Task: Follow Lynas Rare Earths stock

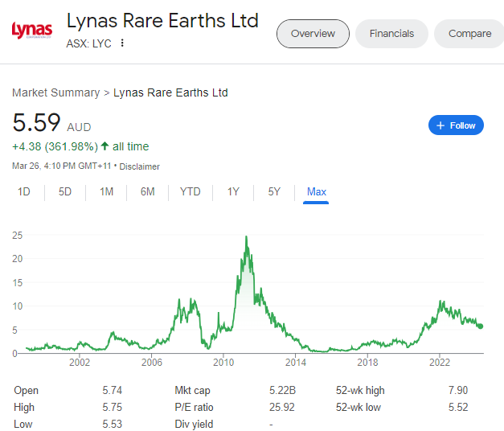Action: tap(456, 125)
